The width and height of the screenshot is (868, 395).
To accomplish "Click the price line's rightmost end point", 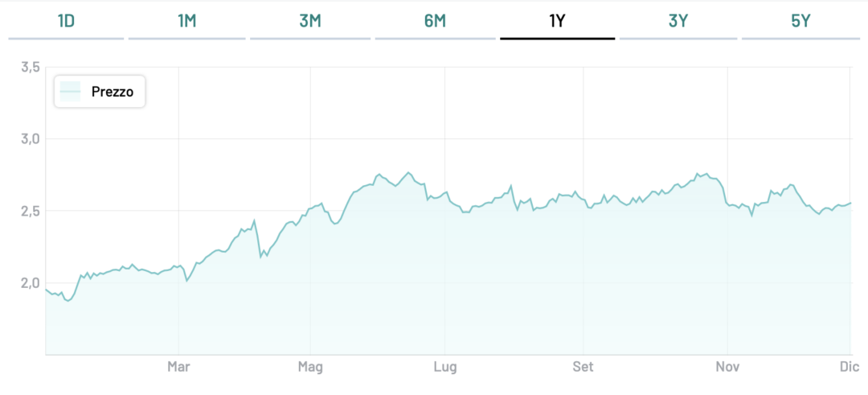I will pyautogui.click(x=850, y=204).
